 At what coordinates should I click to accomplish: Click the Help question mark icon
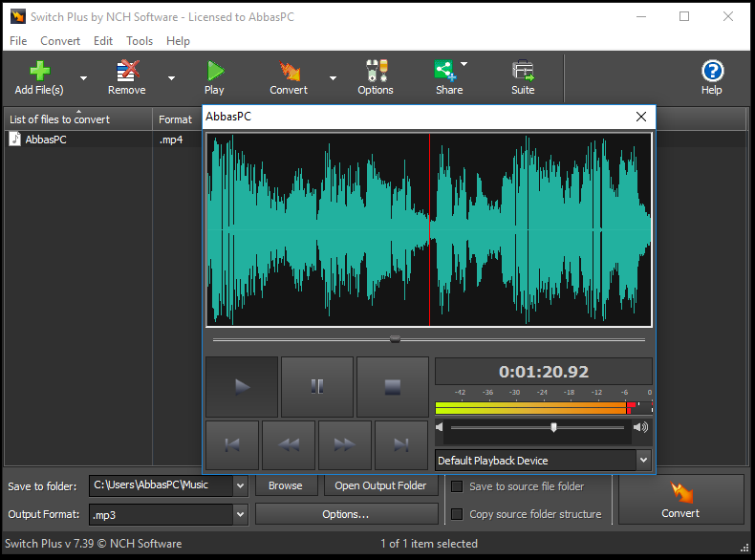click(x=712, y=71)
